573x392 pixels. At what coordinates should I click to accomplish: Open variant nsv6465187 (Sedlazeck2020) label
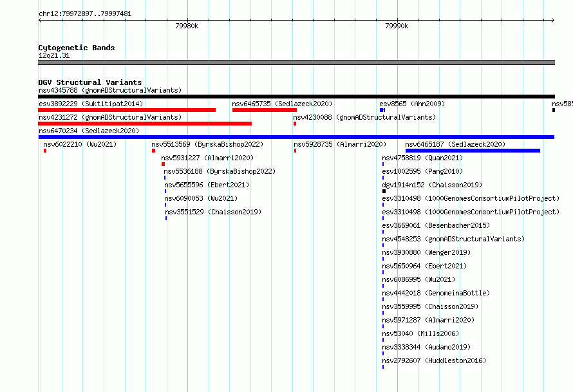[x=455, y=144]
